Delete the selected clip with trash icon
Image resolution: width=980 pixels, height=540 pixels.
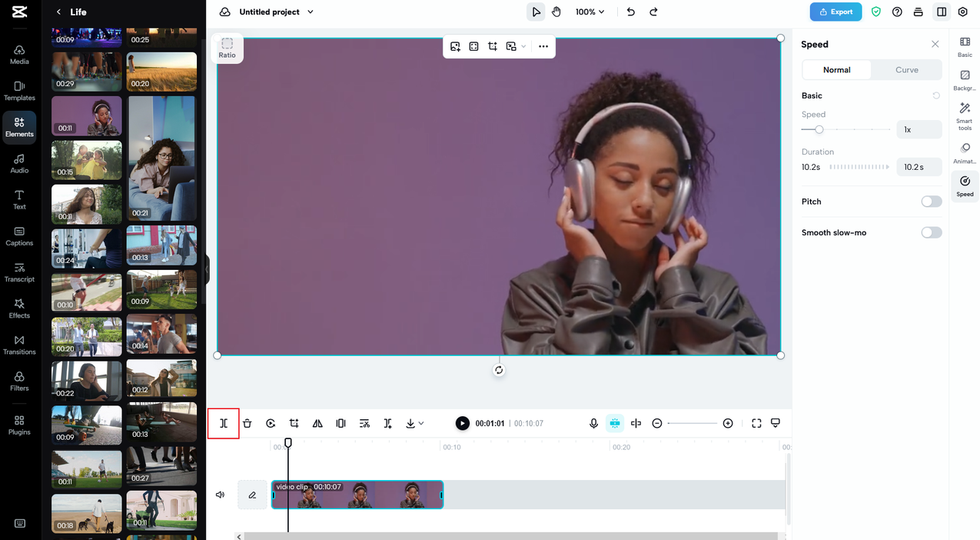point(247,423)
